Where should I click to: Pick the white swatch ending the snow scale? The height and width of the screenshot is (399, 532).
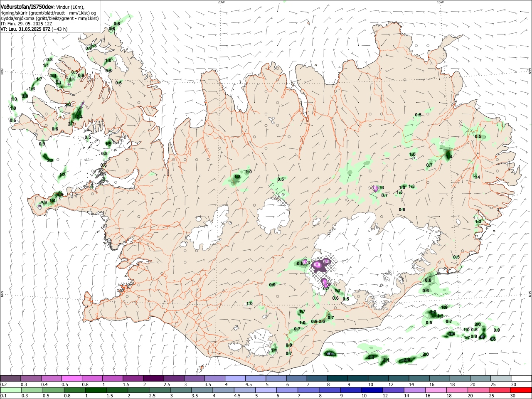[521, 378]
